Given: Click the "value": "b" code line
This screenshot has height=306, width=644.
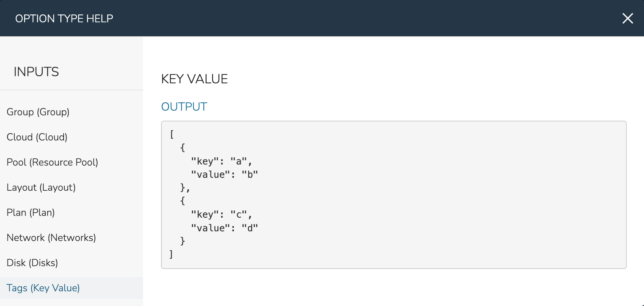Looking at the screenshot, I should click(225, 175).
